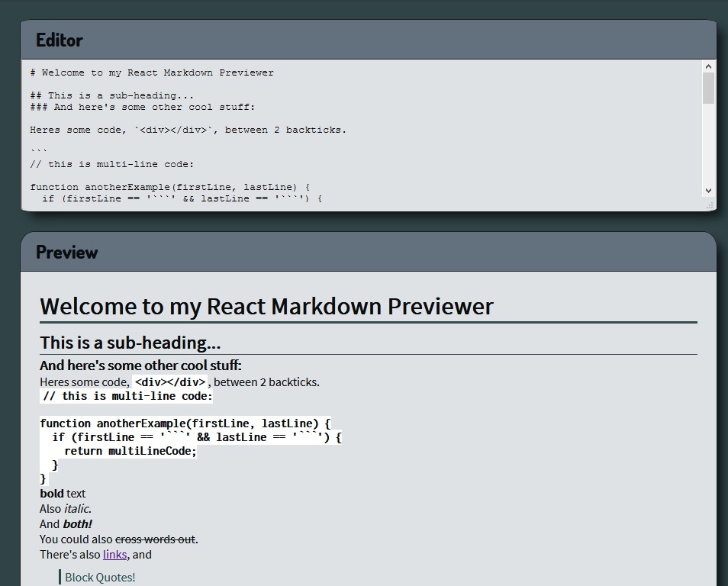Click the editor scrollbar down arrow
728x586 pixels.
click(708, 191)
